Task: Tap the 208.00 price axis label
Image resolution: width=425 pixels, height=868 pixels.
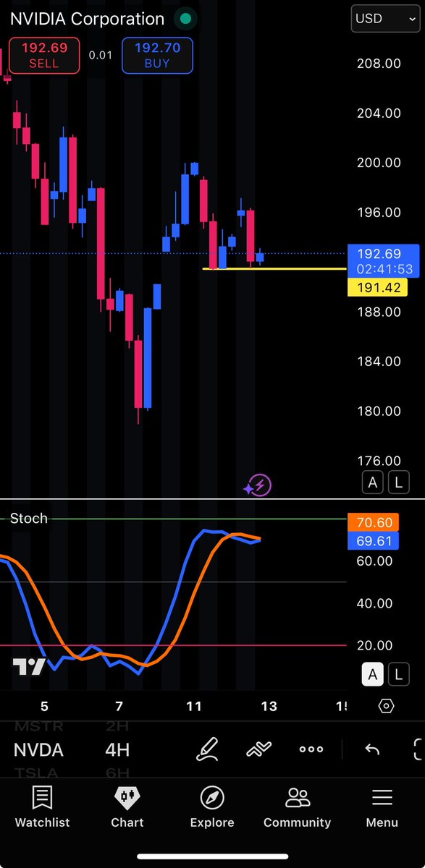Action: 379,64
